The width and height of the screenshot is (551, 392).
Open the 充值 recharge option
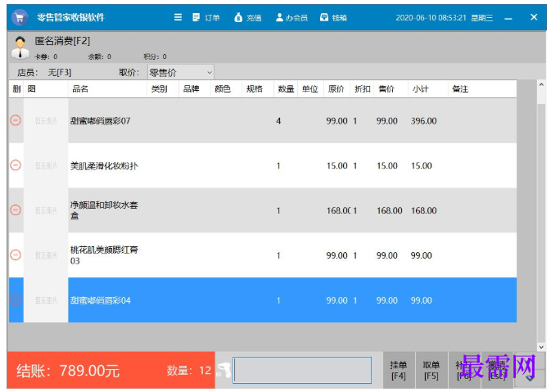click(248, 17)
